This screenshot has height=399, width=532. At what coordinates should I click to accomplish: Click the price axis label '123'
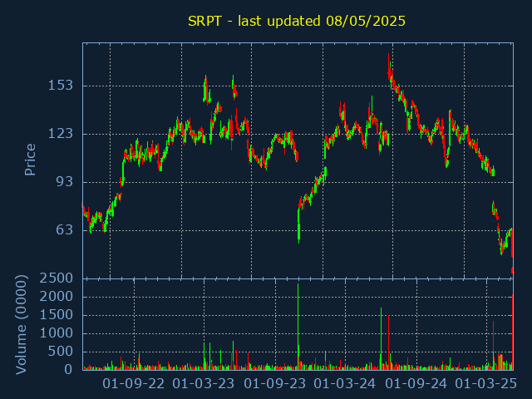(61, 133)
